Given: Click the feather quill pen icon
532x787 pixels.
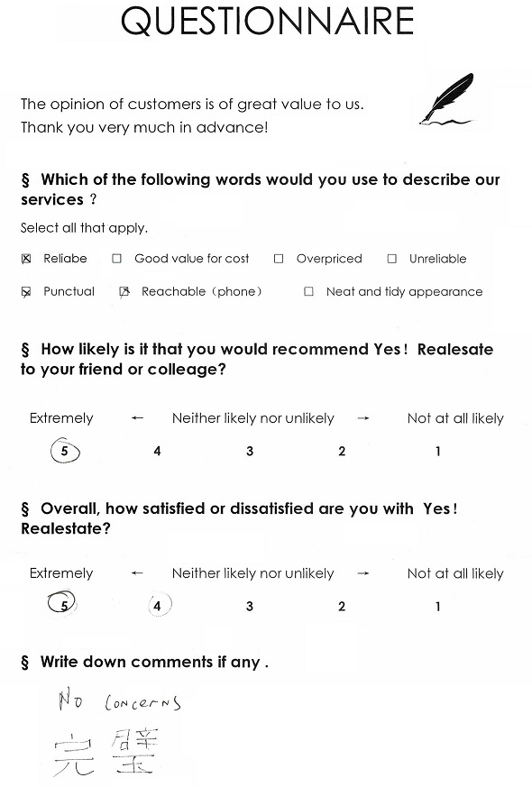Looking at the screenshot, I should (446, 99).
